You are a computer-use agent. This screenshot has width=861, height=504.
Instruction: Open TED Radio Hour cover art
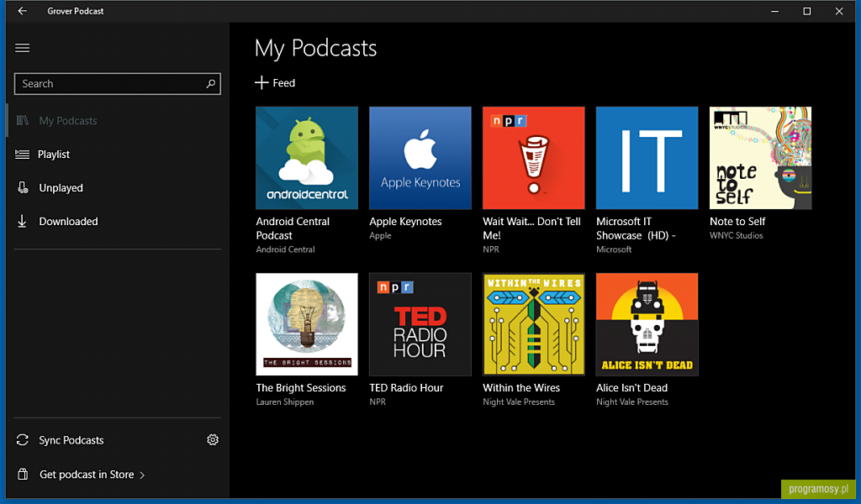pos(420,324)
